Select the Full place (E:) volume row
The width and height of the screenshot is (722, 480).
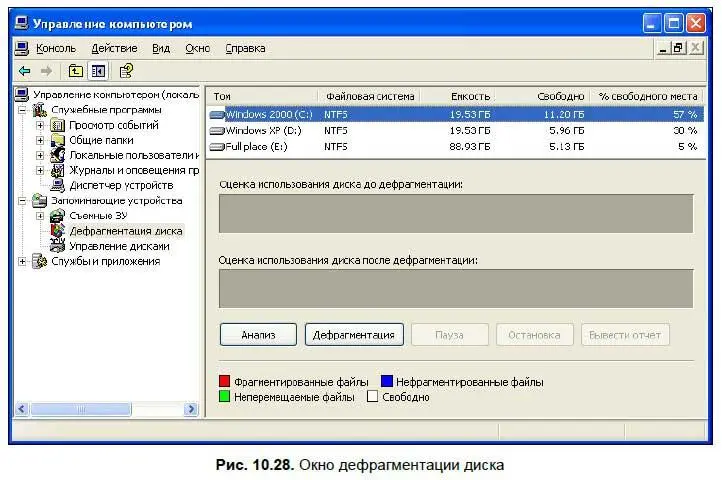click(x=455, y=147)
